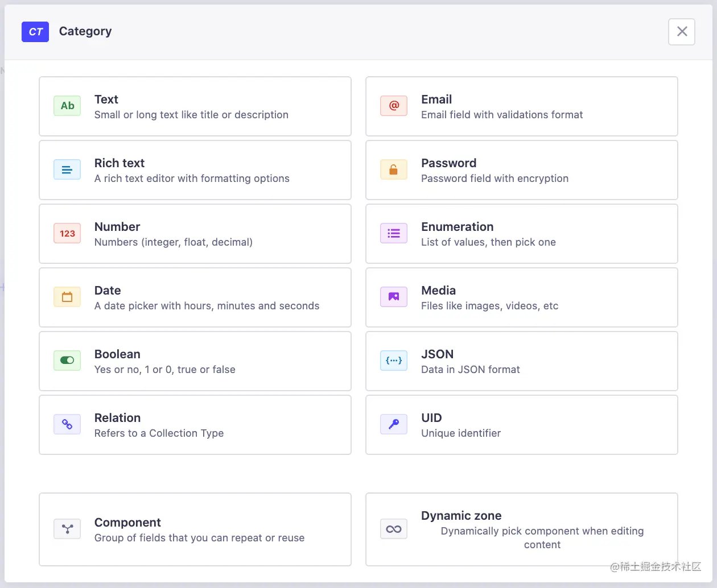Pick the Number field type title
This screenshot has width=717, height=588.
tap(117, 227)
